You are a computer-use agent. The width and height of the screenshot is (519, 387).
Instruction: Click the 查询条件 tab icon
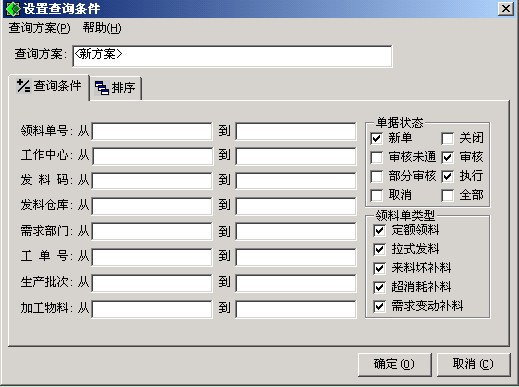tap(23, 86)
